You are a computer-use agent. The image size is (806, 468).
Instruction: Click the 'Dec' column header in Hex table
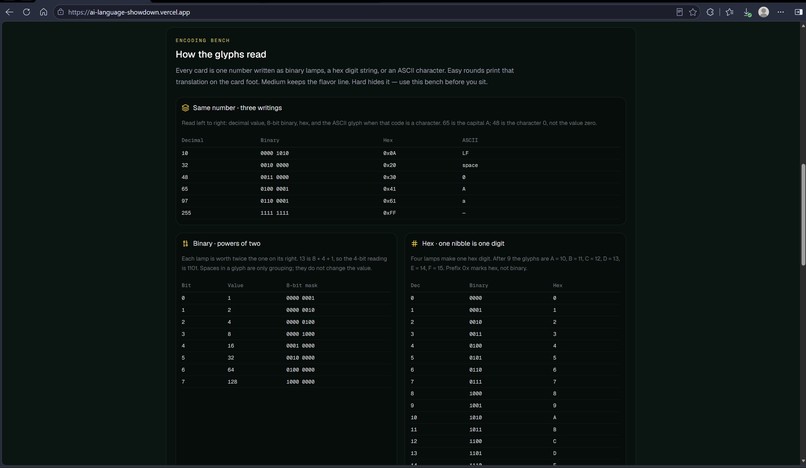[x=415, y=285]
